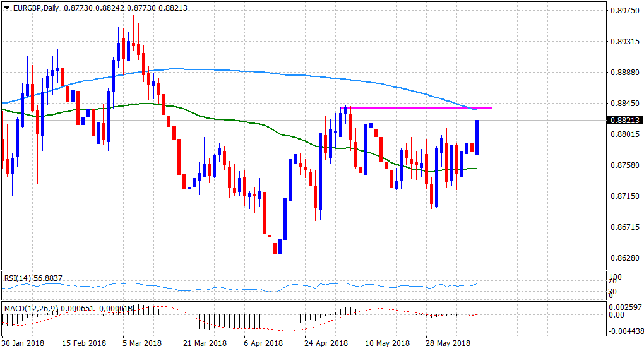
Task: Click the 24 Apr 2018 date label
Action: coord(326,343)
